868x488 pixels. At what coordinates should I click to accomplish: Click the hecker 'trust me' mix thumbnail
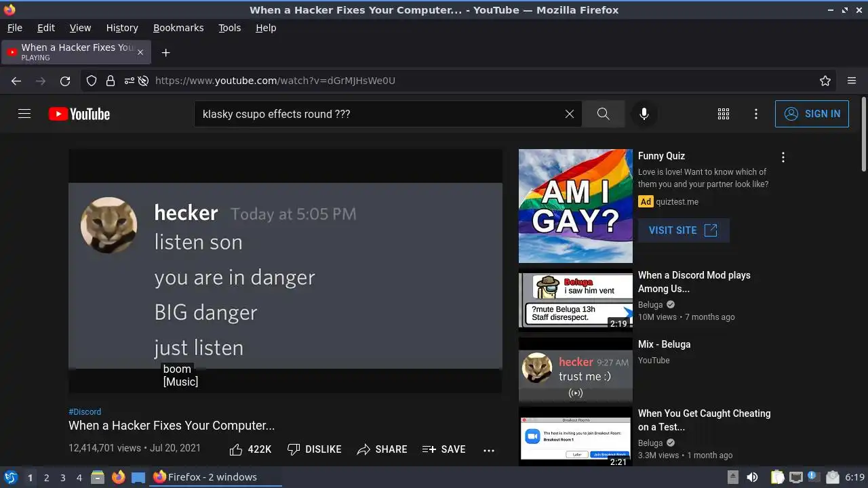coord(576,370)
